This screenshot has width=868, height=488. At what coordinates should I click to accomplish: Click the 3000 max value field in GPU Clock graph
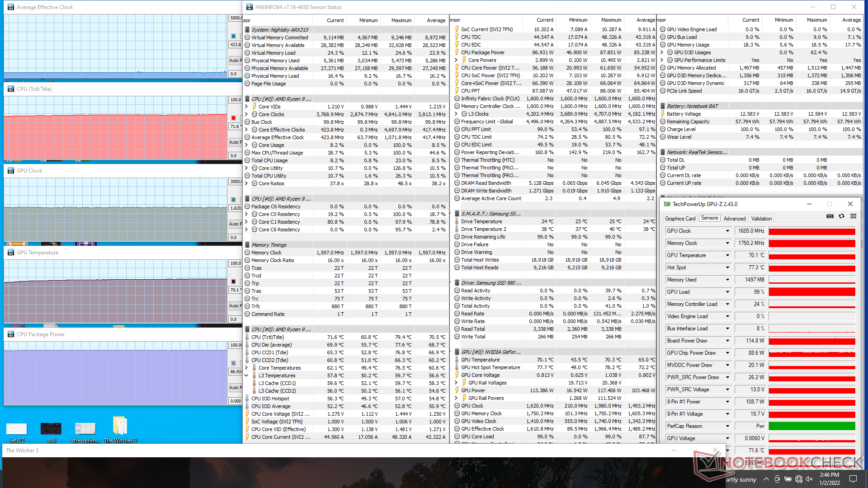236,181
